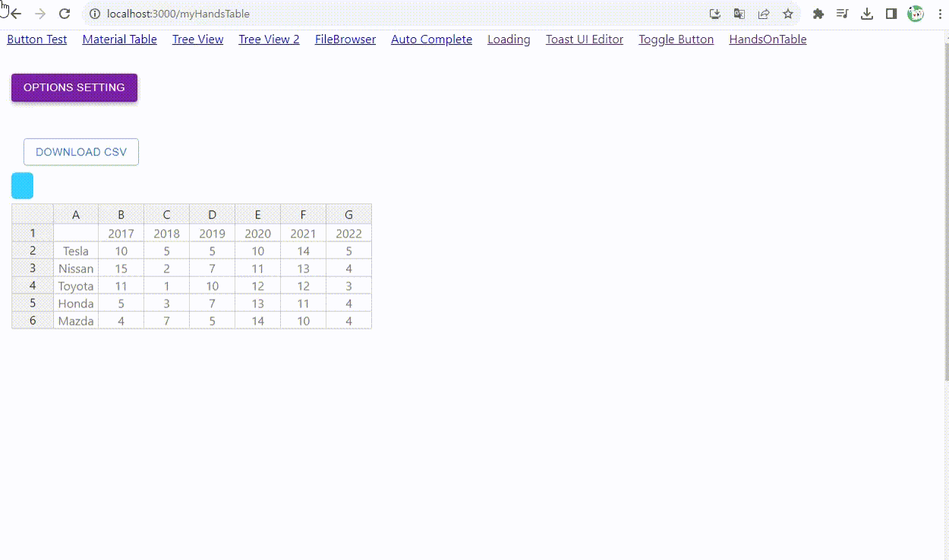Go back with the browser back arrow

pos(15,14)
